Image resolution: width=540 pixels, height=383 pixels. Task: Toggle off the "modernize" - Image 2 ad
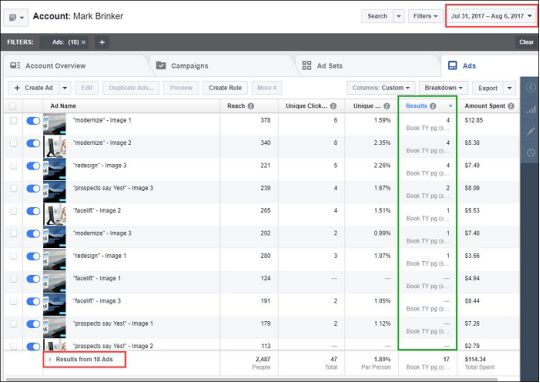pos(33,143)
